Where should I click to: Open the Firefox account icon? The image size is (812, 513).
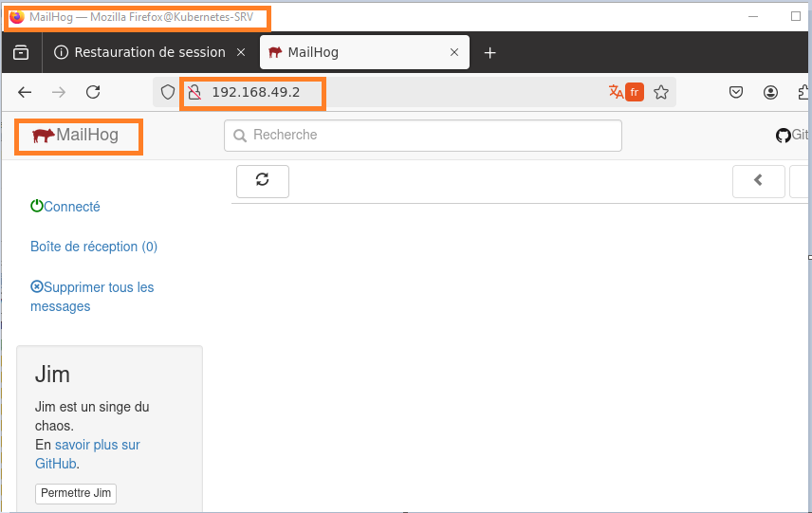[770, 92]
